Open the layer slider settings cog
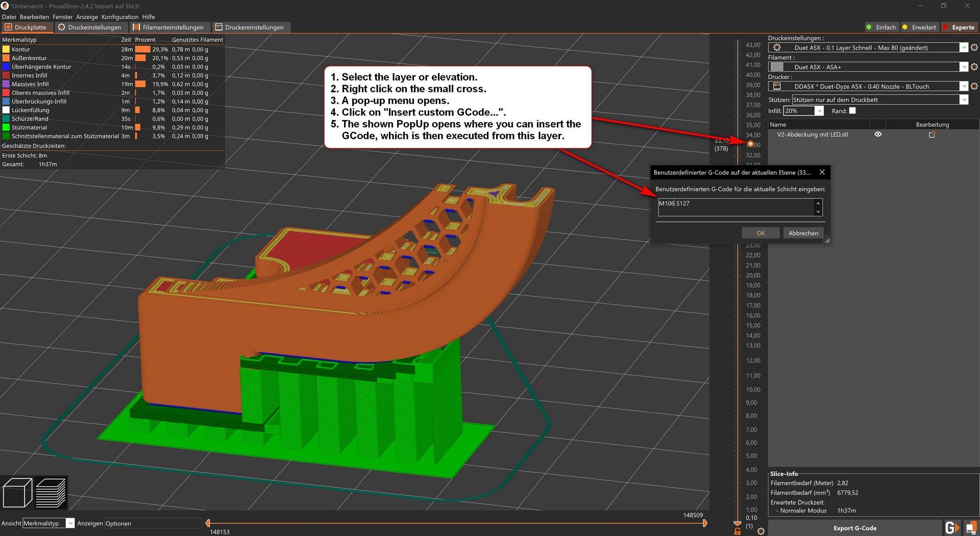This screenshot has width=980, height=536. [x=761, y=531]
